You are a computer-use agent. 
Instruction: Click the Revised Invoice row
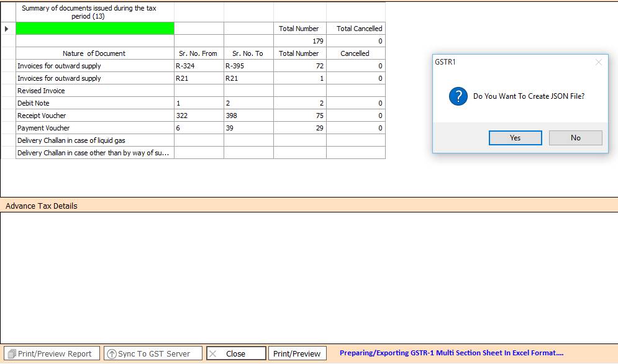[x=94, y=91]
